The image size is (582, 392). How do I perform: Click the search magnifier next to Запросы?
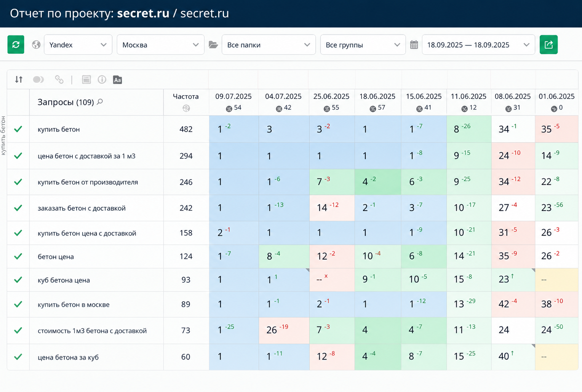coord(100,102)
